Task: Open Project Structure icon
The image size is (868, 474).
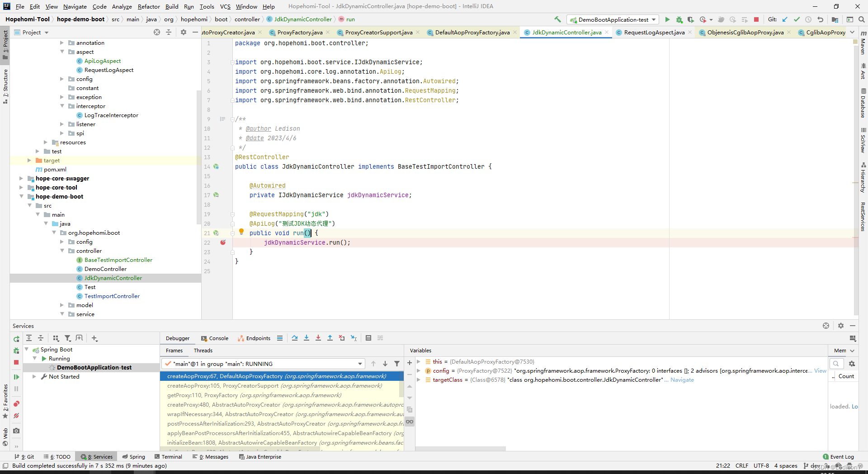Action: tap(835, 19)
